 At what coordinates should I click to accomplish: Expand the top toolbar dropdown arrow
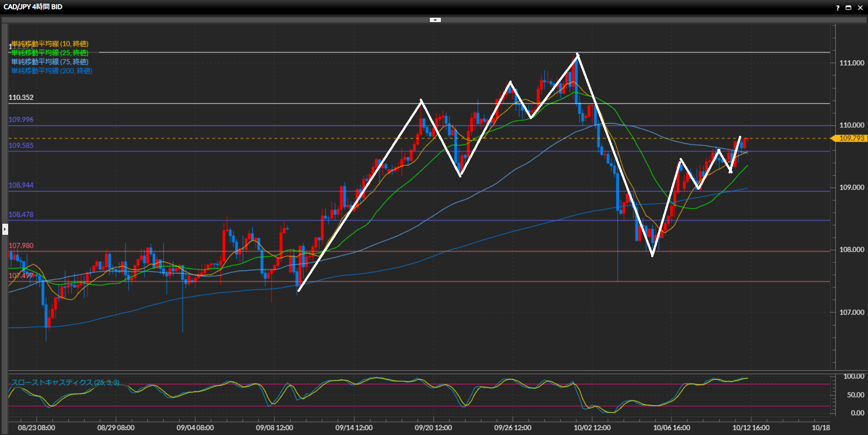pyautogui.click(x=435, y=20)
